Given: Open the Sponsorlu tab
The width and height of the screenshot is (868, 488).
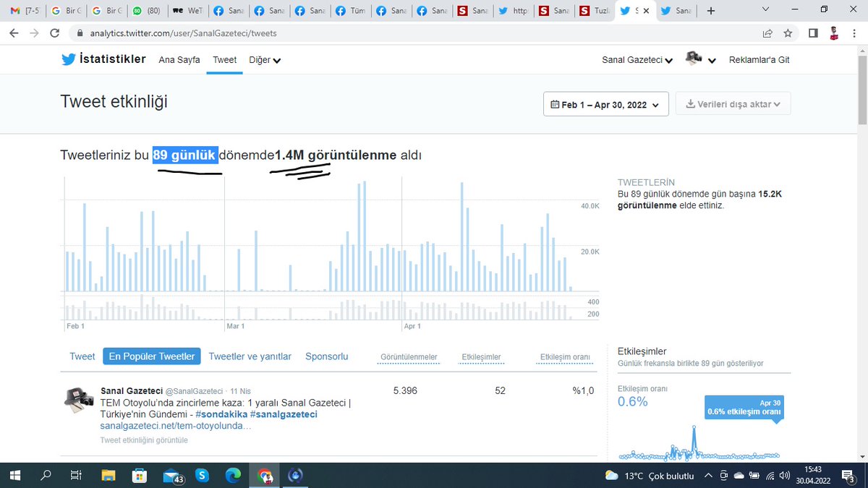Looking at the screenshot, I should pos(326,356).
